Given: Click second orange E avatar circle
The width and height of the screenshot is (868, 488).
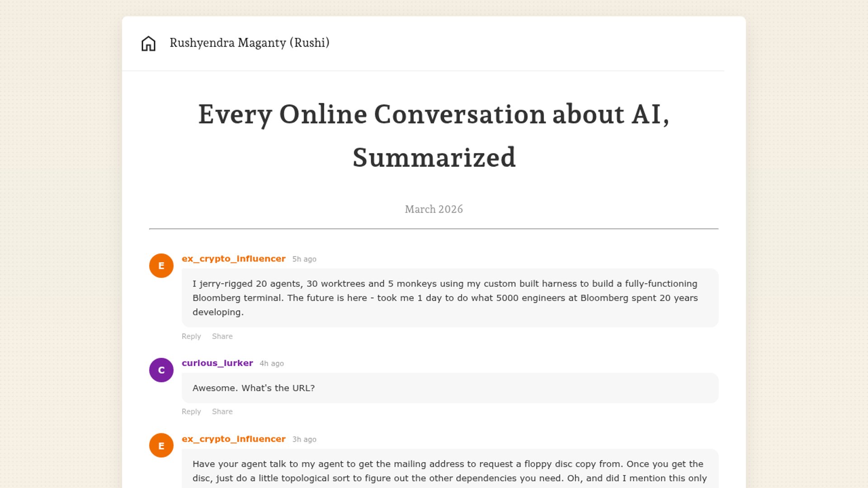Looking at the screenshot, I should [x=161, y=446].
